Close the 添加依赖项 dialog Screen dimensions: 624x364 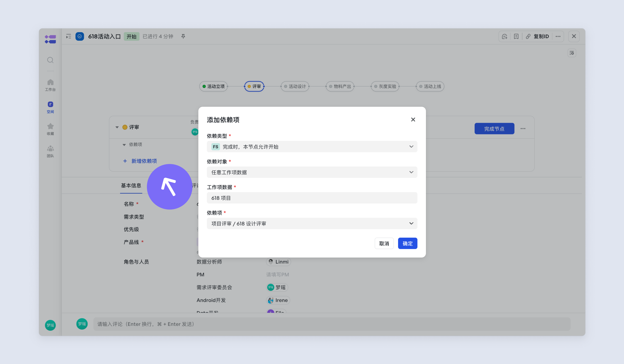click(x=413, y=120)
